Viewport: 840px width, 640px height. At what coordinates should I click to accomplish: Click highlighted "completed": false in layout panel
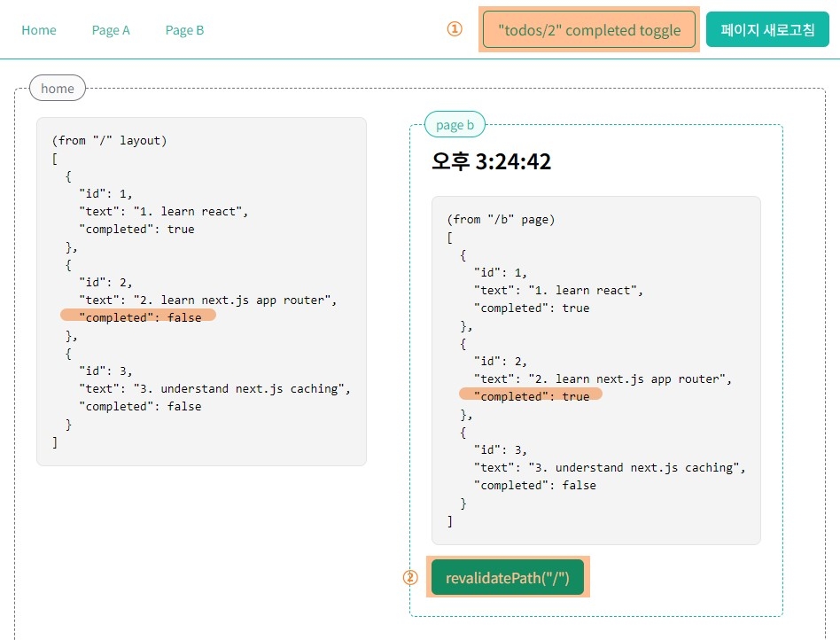[138, 317]
